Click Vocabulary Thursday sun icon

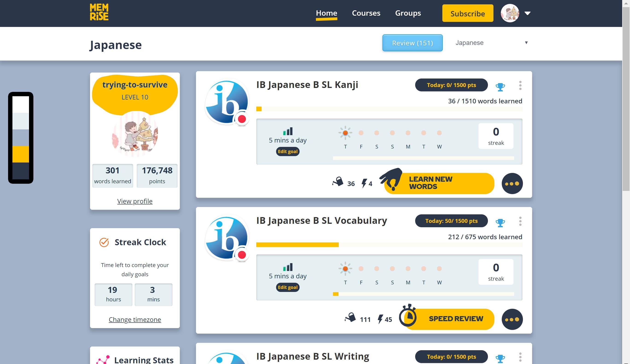[345, 268]
